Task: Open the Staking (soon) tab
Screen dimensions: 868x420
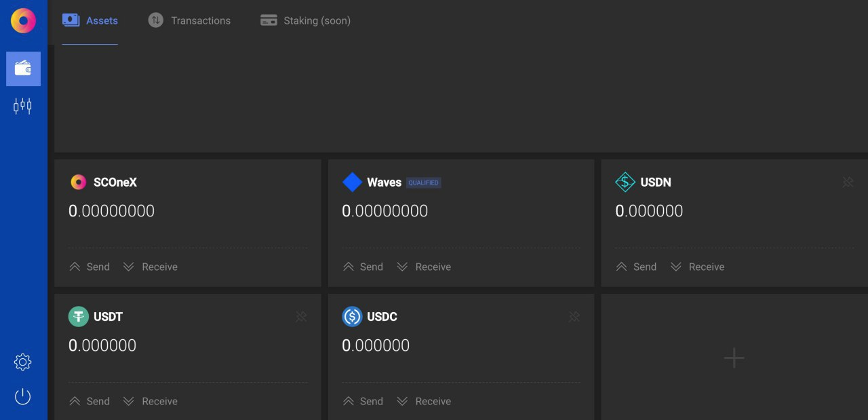Action: tap(305, 21)
